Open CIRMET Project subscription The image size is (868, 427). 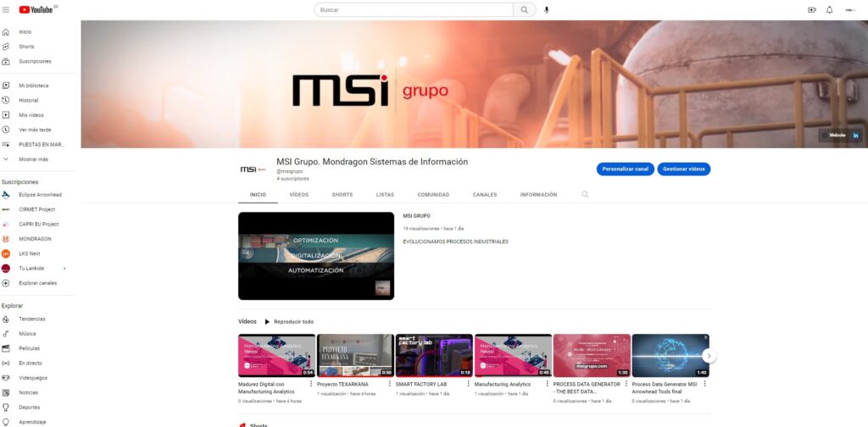36,209
